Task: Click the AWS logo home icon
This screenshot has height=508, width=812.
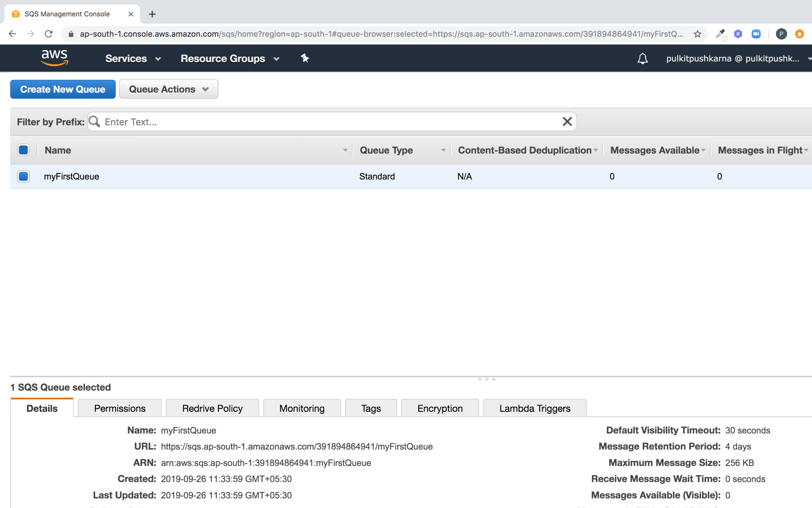Action: coord(55,58)
